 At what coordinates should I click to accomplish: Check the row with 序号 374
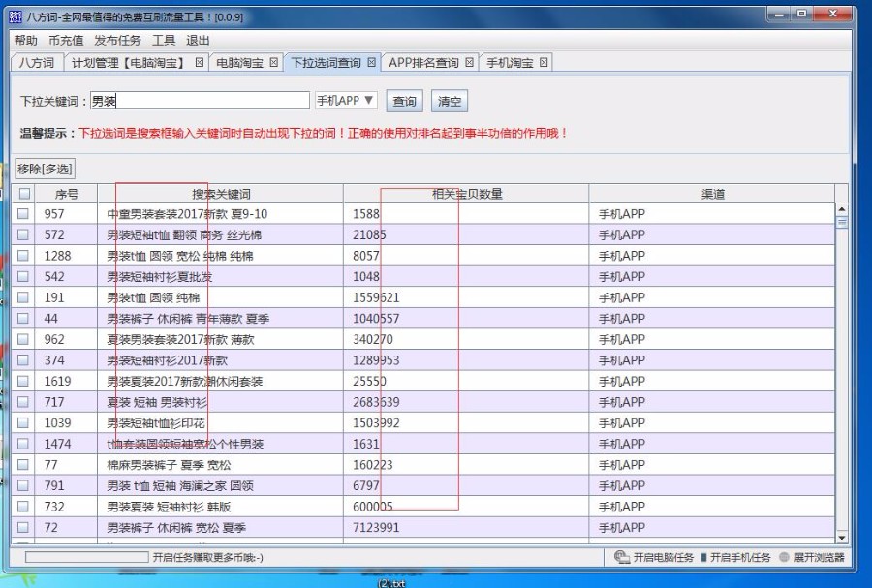(23, 360)
